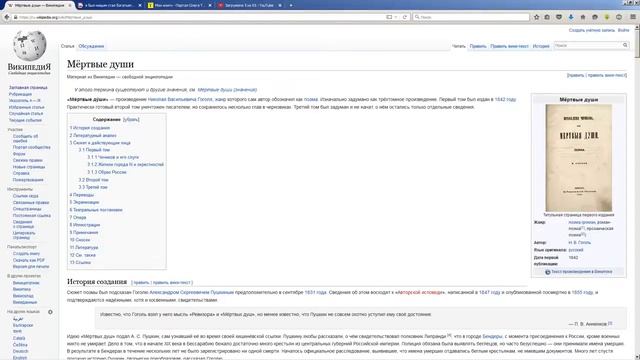Image resolution: width=640 pixels, height=360 pixels.
Task: Open Версия для печати link
Action: click(31, 267)
